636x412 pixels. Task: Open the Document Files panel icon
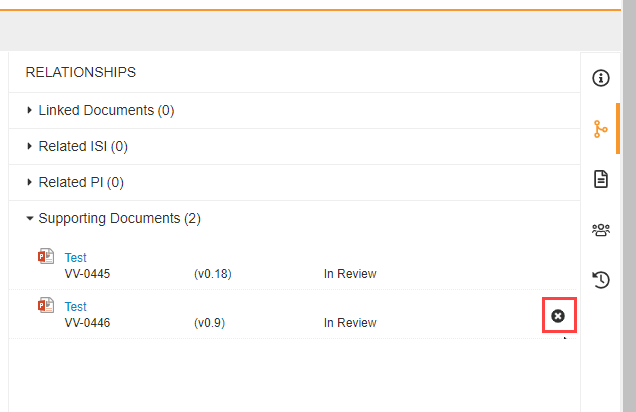[x=600, y=179]
